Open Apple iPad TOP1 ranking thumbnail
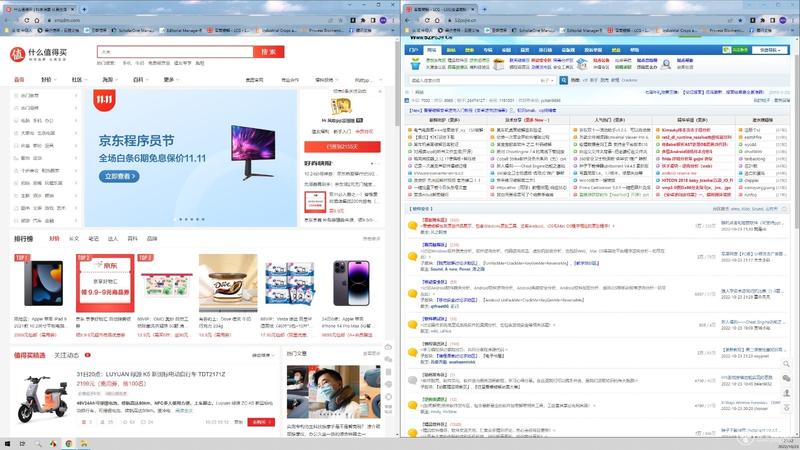 point(43,283)
